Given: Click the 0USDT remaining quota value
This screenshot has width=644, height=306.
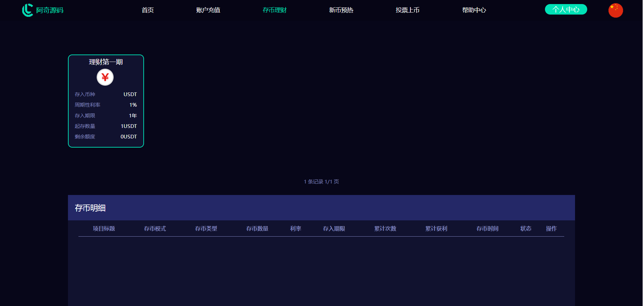Looking at the screenshot, I should click(129, 137).
